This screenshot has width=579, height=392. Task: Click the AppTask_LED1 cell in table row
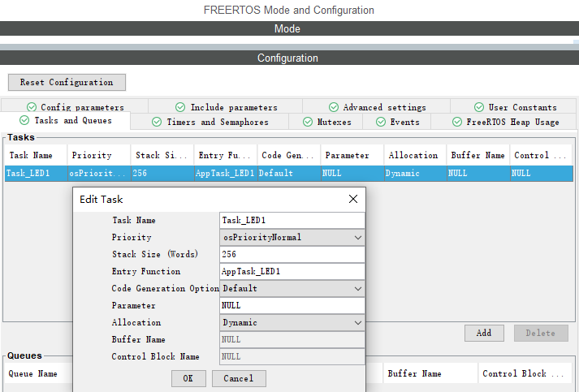(226, 173)
